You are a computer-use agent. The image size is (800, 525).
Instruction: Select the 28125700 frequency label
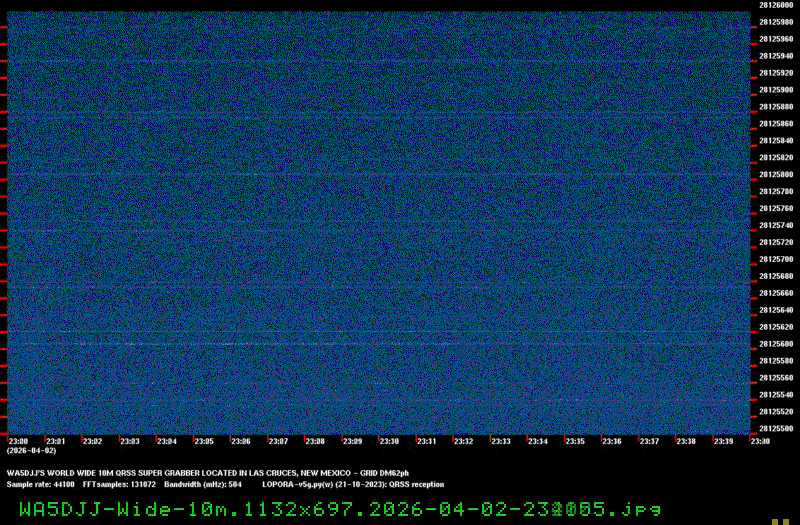click(x=776, y=259)
